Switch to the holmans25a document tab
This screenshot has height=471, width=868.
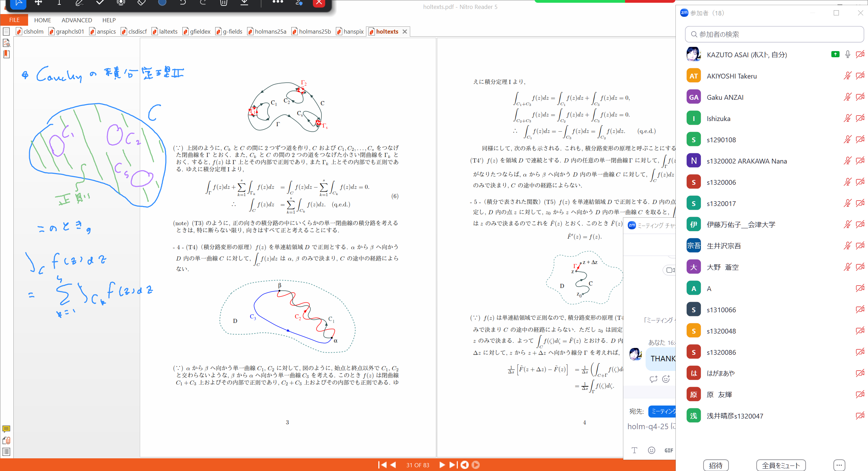tap(270, 32)
